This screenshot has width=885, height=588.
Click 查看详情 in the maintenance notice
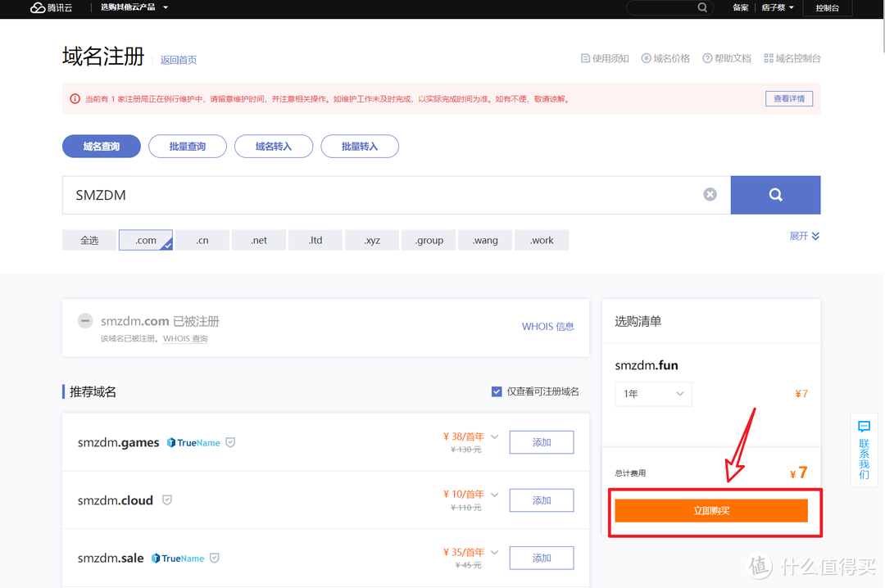pyautogui.click(x=789, y=99)
